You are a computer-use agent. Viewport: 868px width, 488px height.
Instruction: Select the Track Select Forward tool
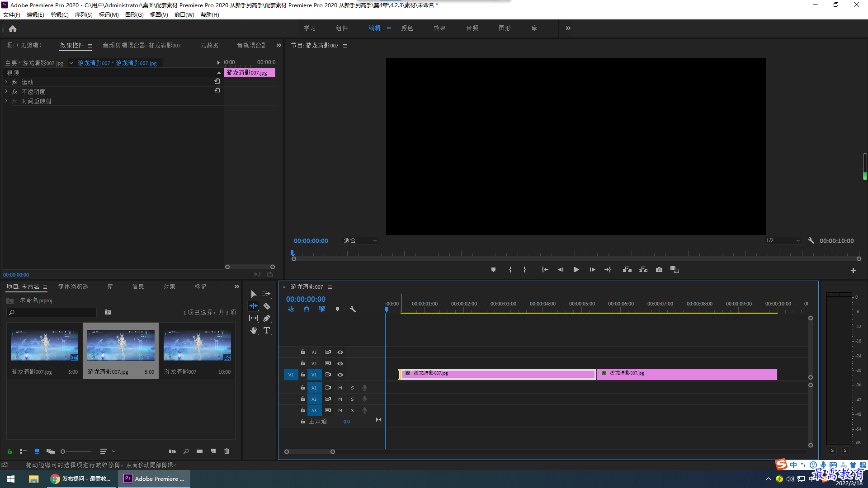pos(266,294)
